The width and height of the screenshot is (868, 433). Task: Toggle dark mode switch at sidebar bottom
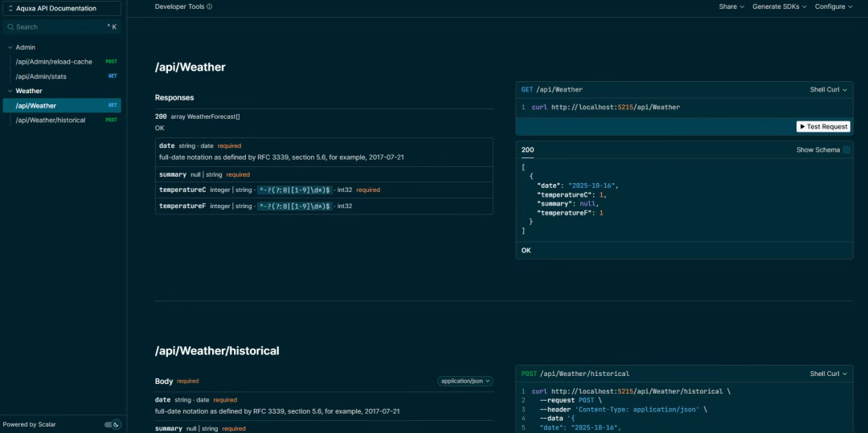[x=113, y=425]
